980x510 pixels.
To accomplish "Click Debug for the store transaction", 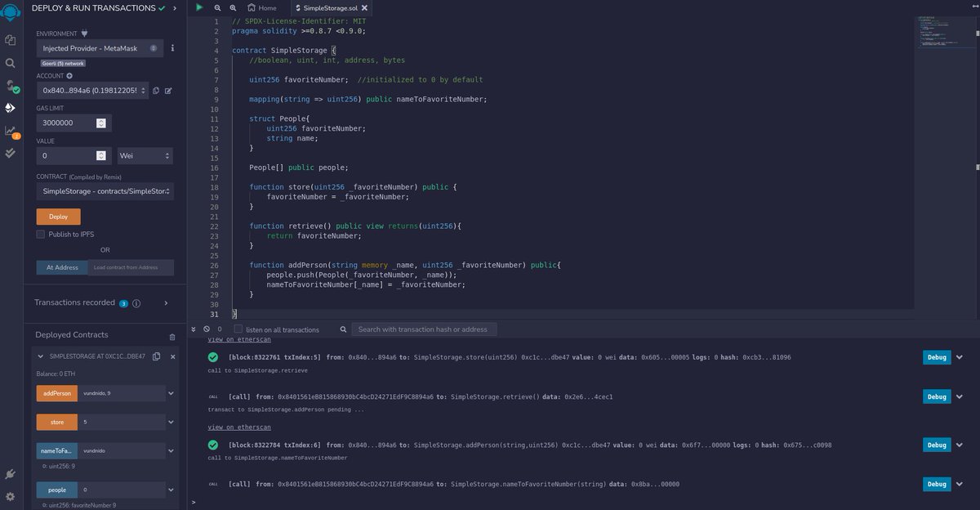I will (937, 357).
